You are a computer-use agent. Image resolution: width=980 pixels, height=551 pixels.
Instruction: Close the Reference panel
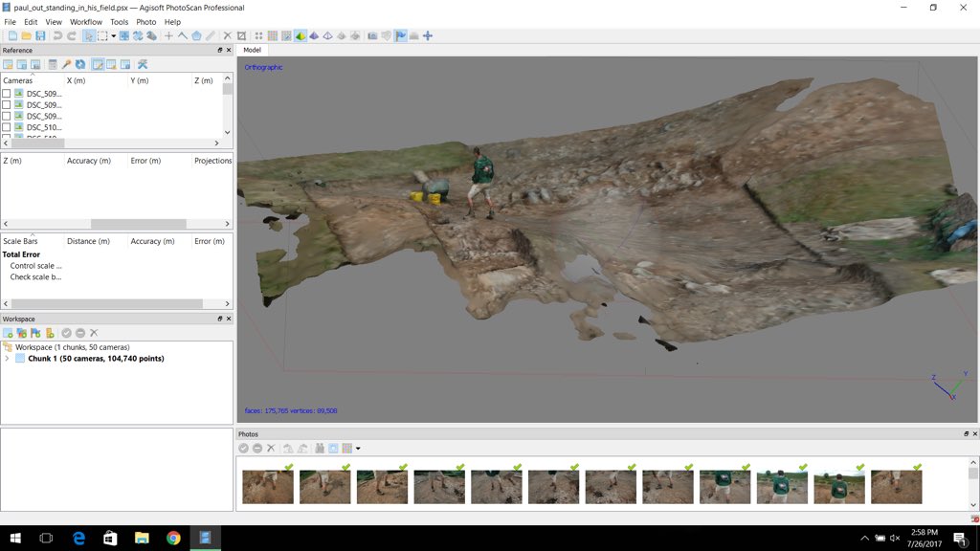pos(229,50)
